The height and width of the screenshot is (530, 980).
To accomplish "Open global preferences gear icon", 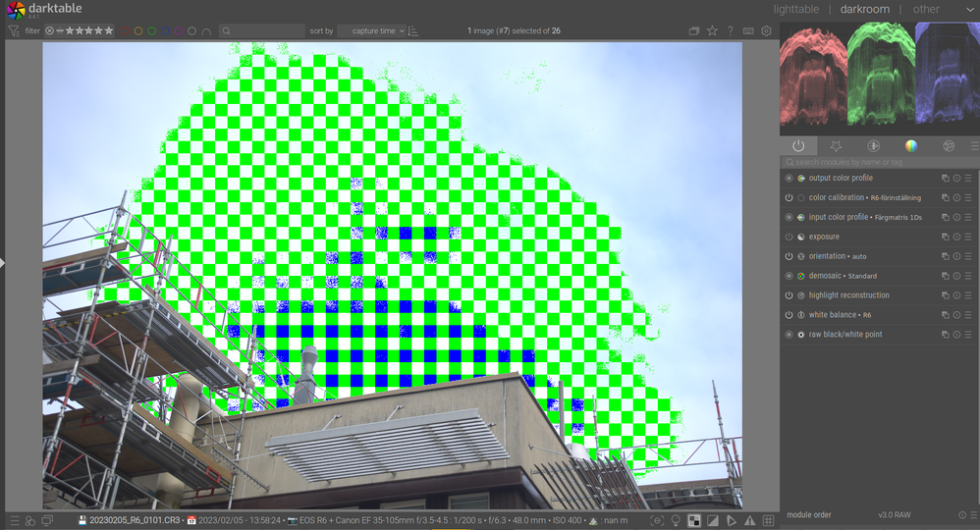I will 767,30.
